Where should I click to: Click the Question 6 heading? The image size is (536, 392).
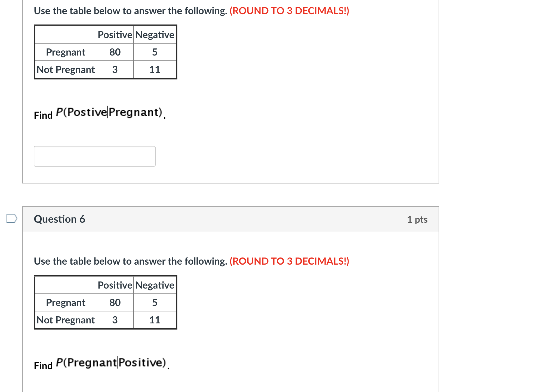click(x=59, y=219)
